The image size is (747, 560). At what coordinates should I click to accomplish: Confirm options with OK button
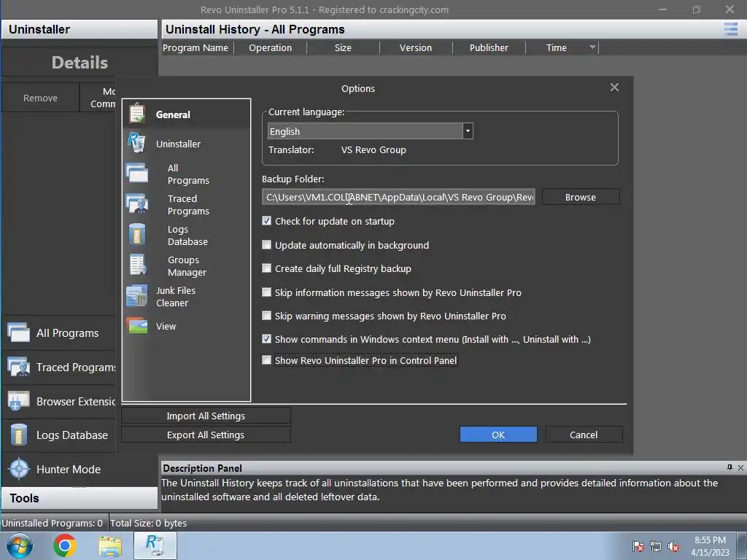498,435
